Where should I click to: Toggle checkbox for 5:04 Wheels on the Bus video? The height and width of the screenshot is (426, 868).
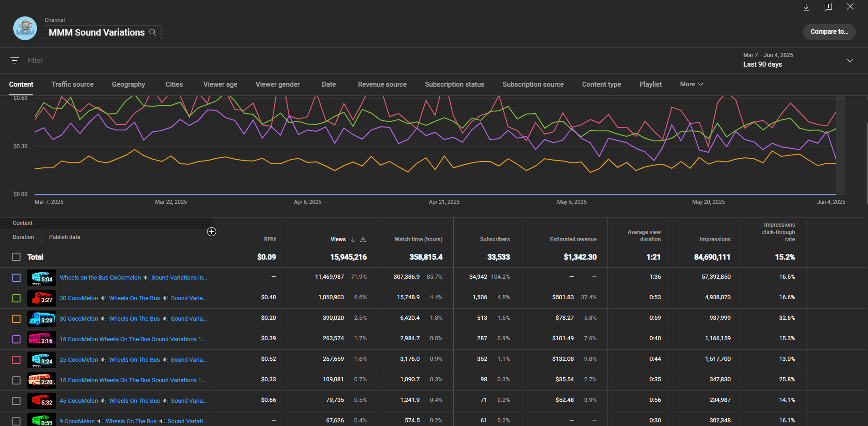tap(16, 278)
